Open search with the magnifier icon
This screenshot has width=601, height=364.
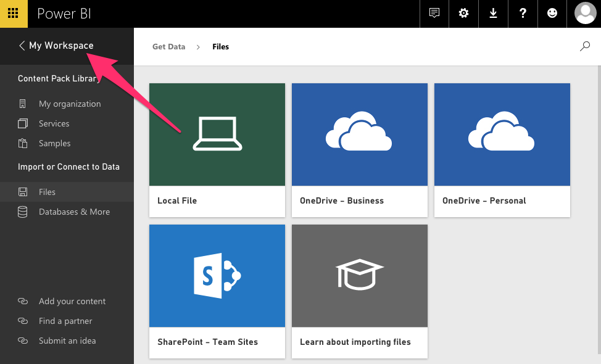584,46
